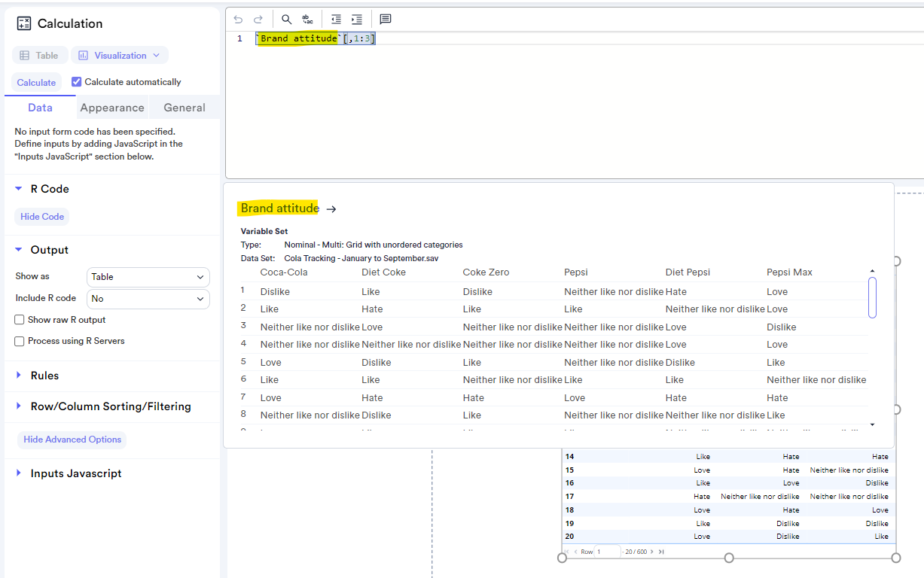This screenshot has height=578, width=924.
Task: Switch to the General tab
Action: (x=184, y=108)
